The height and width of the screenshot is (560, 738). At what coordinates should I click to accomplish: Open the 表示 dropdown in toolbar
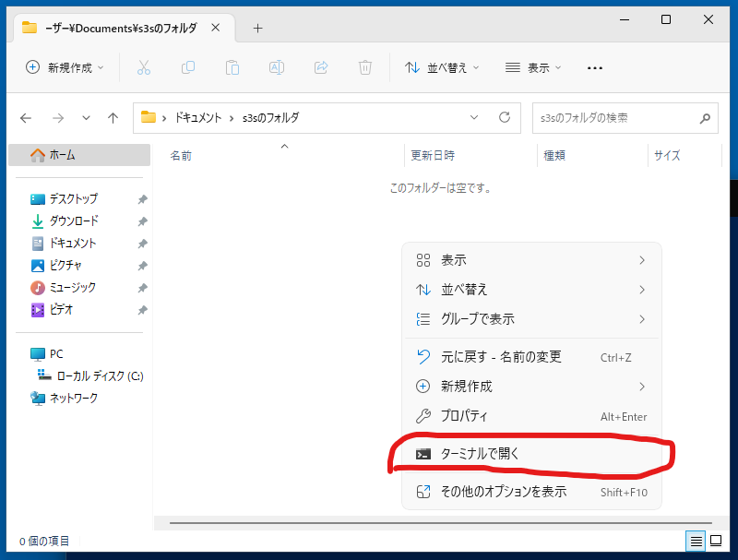533,67
